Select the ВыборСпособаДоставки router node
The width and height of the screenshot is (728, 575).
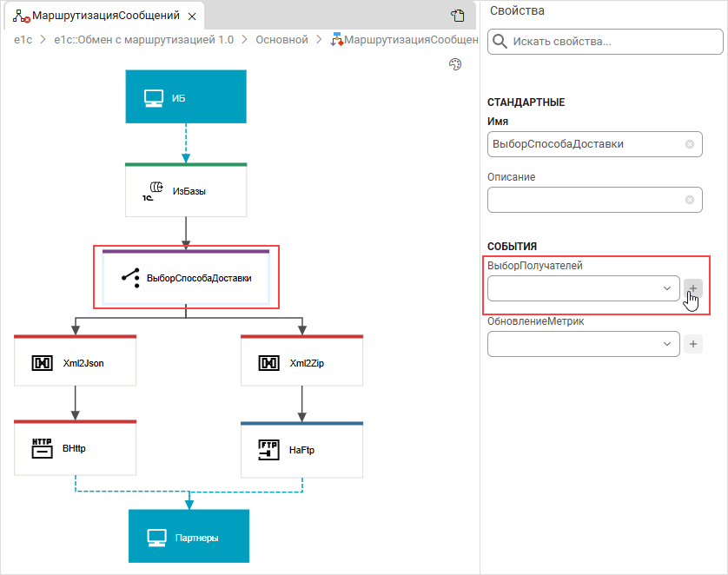[186, 278]
